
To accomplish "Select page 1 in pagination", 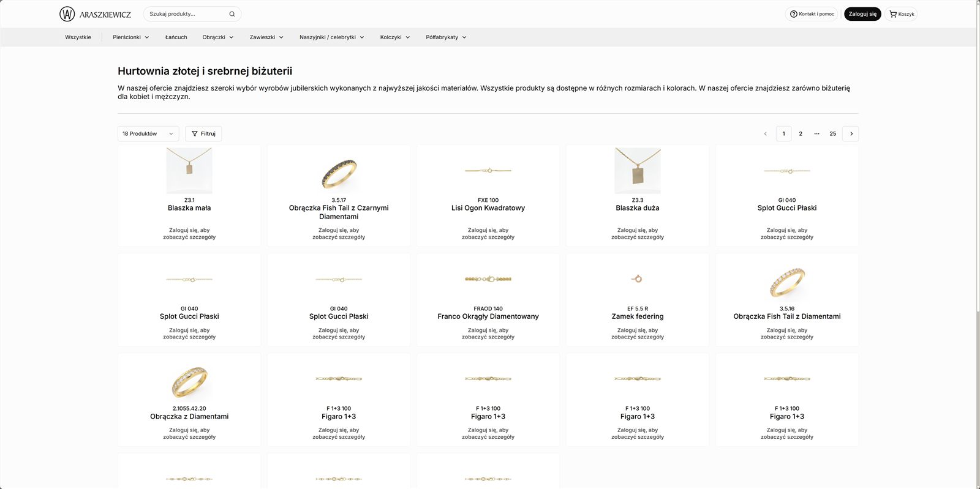I will point(783,133).
